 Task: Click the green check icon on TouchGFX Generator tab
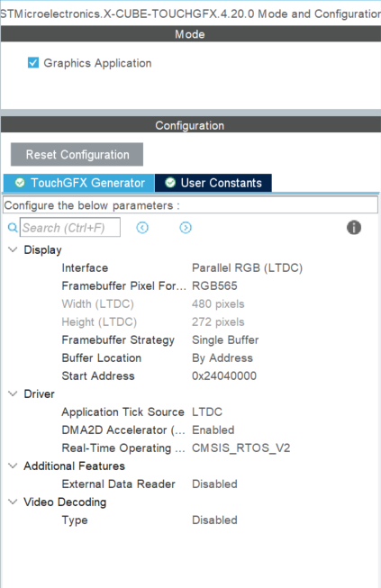pos(20,183)
